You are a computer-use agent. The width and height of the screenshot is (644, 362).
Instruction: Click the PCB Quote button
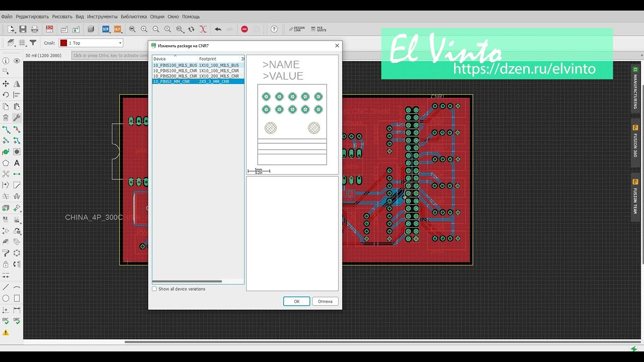click(x=319, y=29)
